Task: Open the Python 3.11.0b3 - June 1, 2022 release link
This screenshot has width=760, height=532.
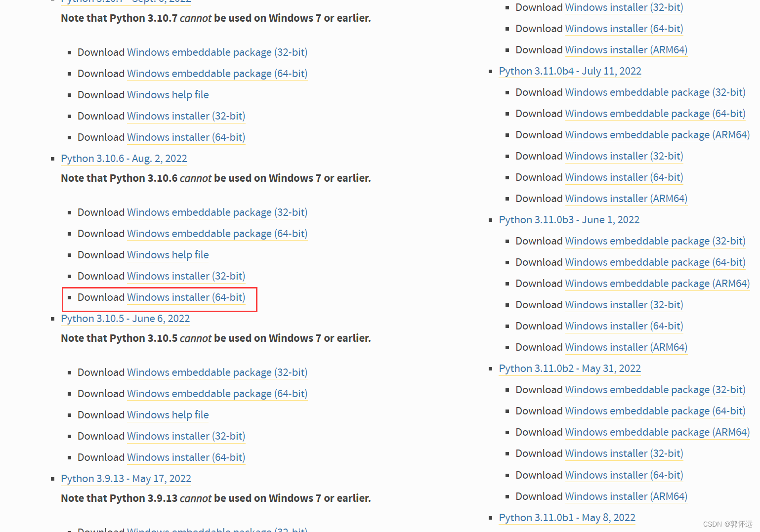Action: point(569,220)
